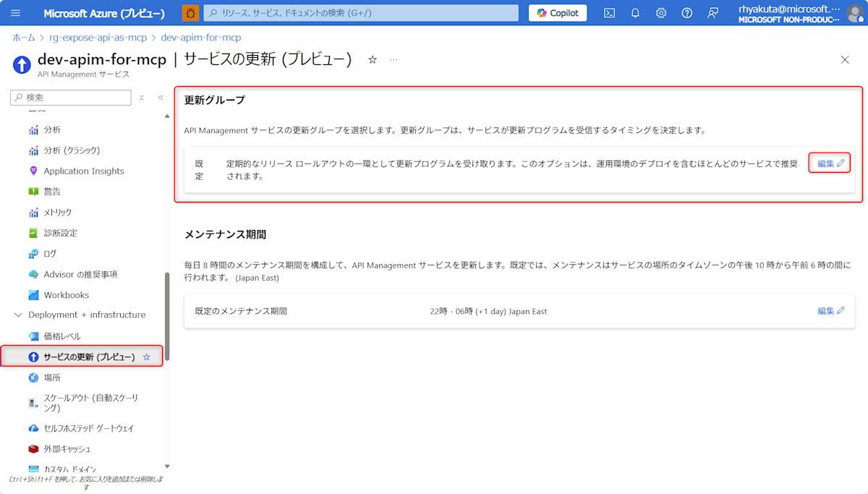Open Application Insights menu item
The height and width of the screenshot is (494, 868).
82,171
